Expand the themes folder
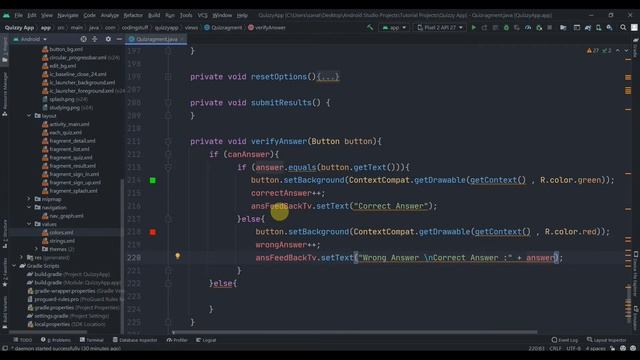The width and height of the screenshot is (640, 360). pos(36,249)
